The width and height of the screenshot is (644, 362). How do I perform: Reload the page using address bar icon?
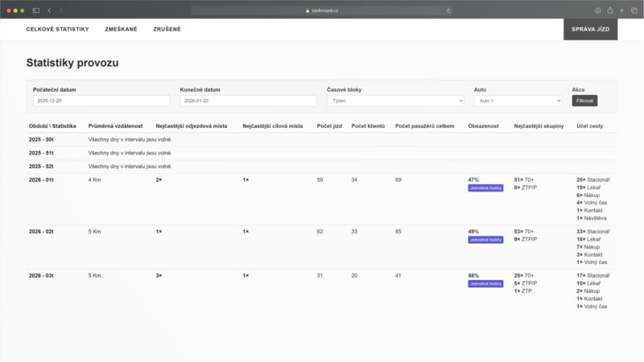448,10
